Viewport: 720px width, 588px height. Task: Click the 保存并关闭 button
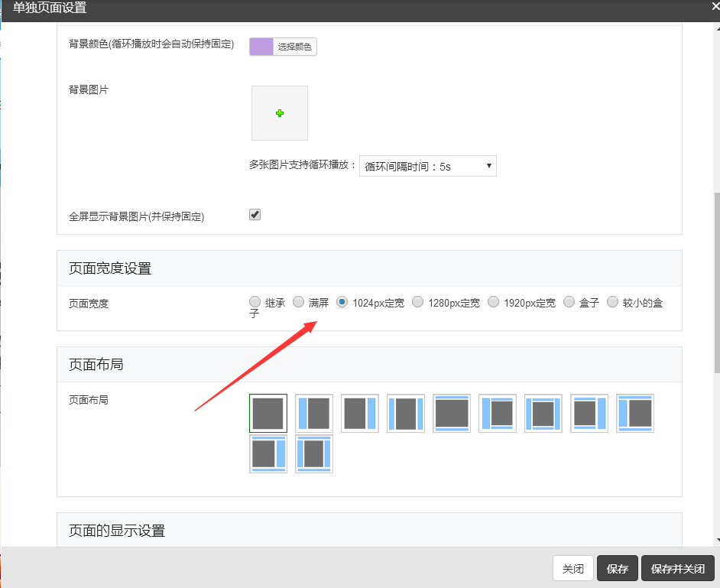(x=678, y=569)
